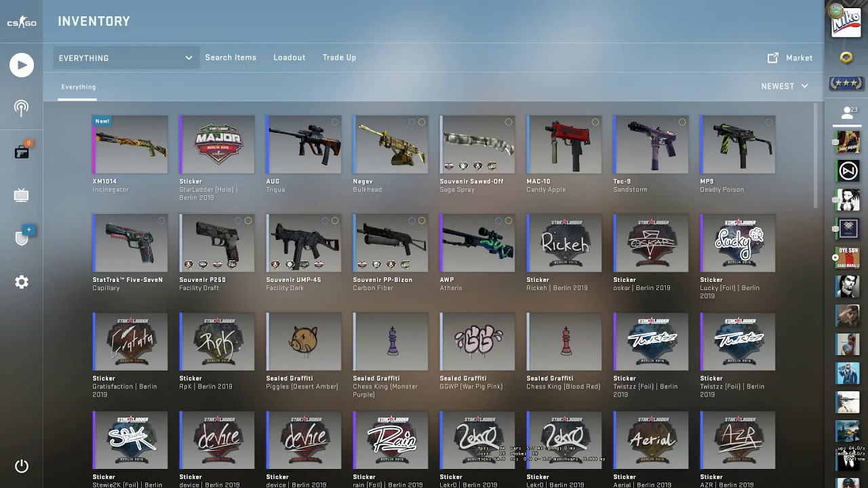This screenshot has width=868, height=488.
Task: Select the Aerial Berlin 2019 sticker
Action: tap(651, 440)
